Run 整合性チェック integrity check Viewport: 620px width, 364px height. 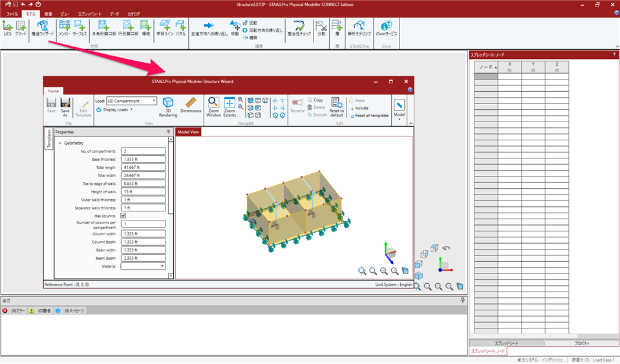coord(299,28)
